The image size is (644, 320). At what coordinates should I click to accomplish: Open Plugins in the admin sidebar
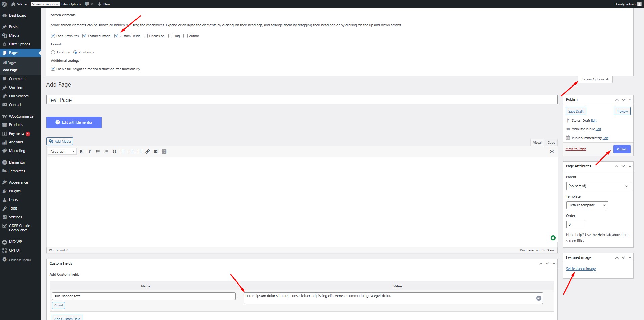[x=15, y=191]
